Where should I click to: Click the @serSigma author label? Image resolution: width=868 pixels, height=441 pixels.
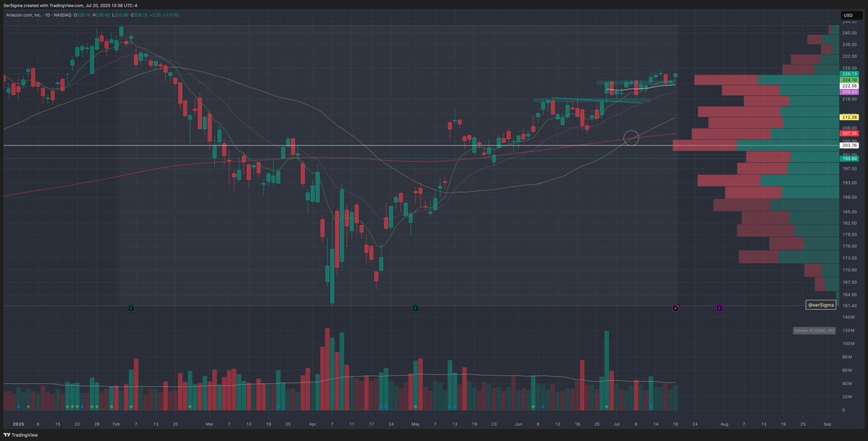click(820, 305)
